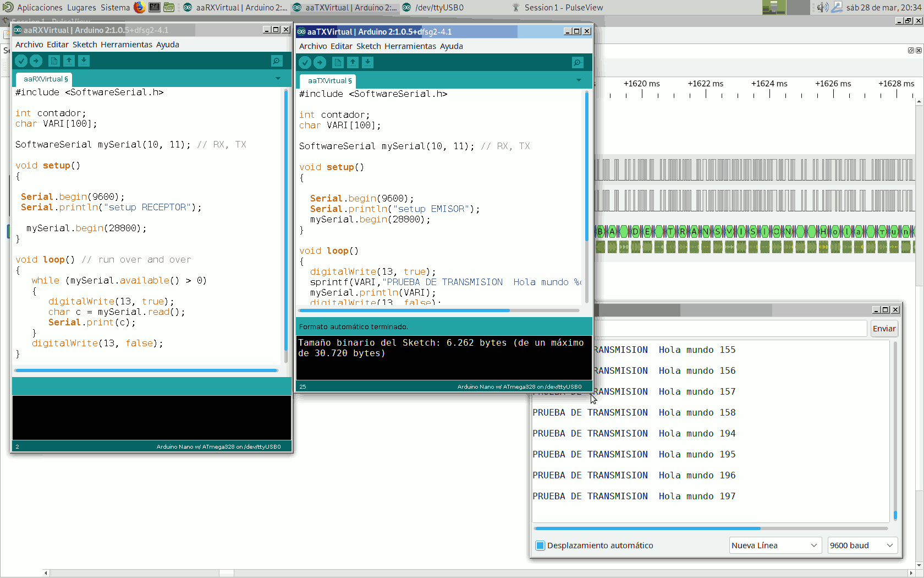Click +1624 ms marker on PulseView ruler
Image resolution: width=924 pixels, height=578 pixels.
pos(769,84)
